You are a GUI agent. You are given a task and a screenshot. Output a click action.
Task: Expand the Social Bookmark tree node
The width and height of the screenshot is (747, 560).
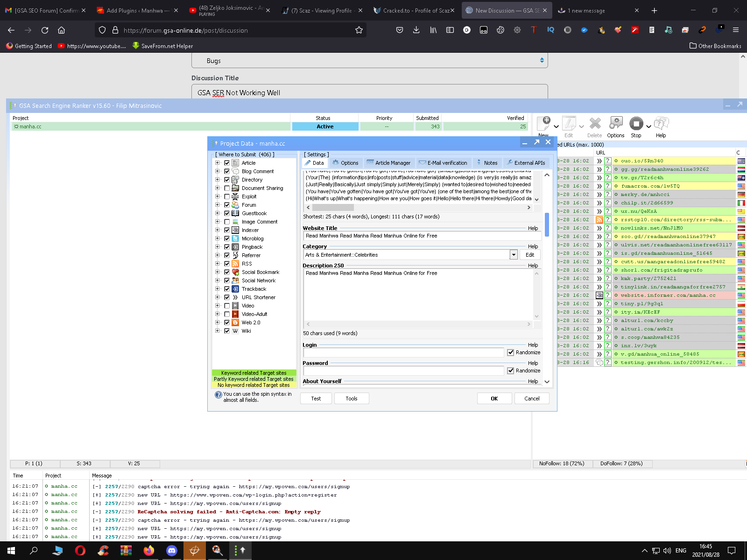217,272
